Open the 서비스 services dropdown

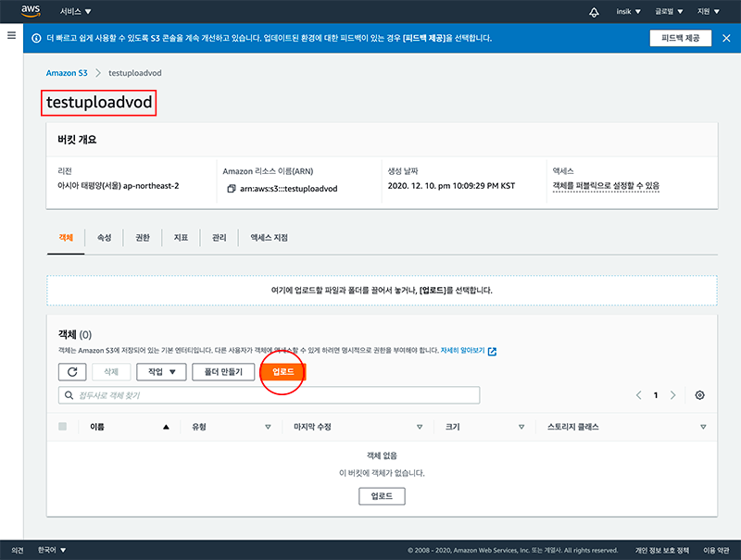pyautogui.click(x=76, y=11)
